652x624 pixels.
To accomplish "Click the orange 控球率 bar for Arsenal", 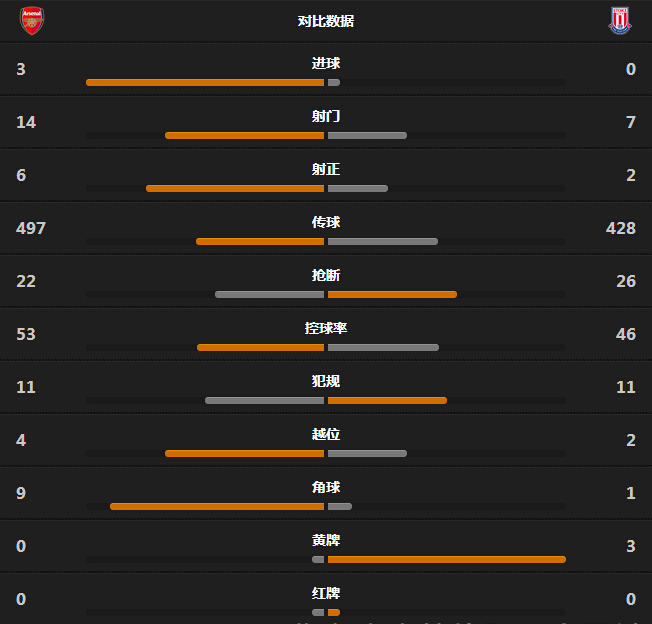I will coord(260,347).
